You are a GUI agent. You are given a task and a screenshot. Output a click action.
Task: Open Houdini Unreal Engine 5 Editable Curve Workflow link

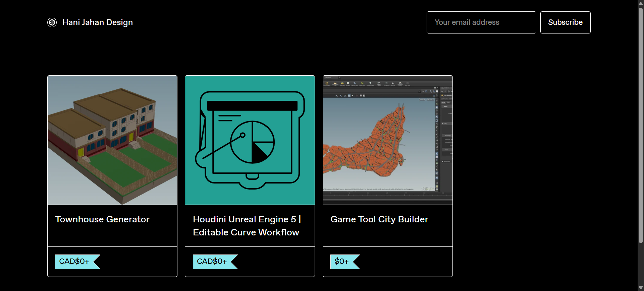tap(247, 226)
